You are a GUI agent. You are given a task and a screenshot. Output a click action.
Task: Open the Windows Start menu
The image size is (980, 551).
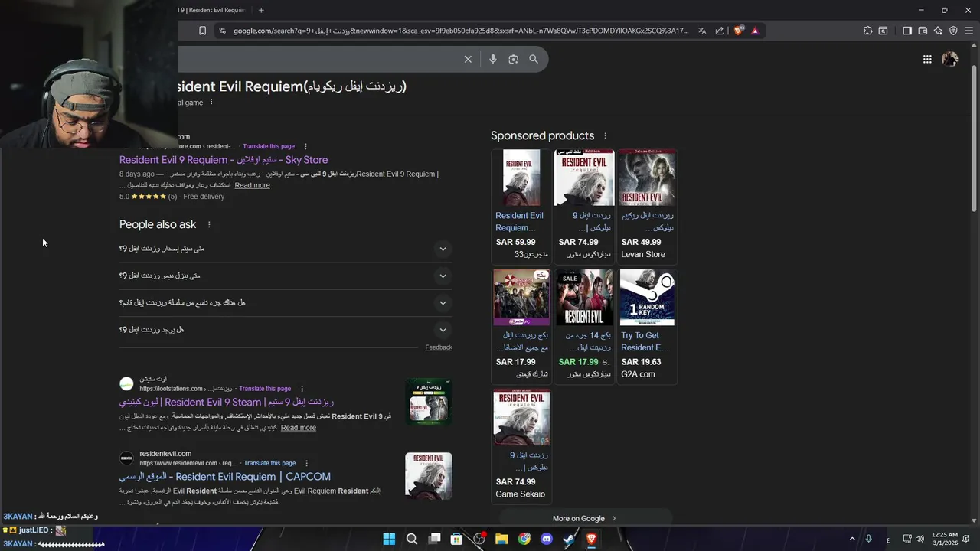[389, 539]
